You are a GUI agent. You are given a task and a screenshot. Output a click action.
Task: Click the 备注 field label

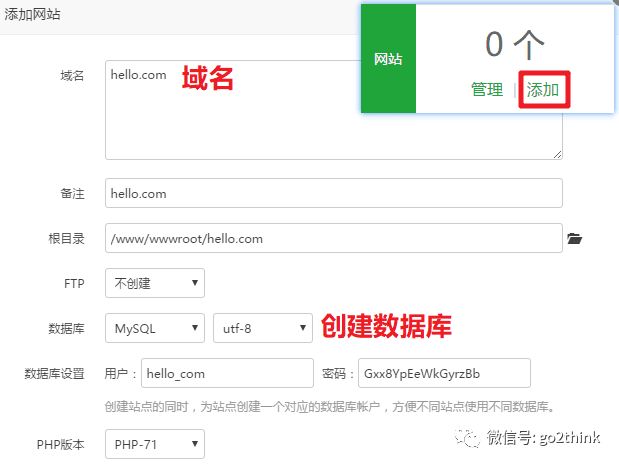tap(72, 193)
